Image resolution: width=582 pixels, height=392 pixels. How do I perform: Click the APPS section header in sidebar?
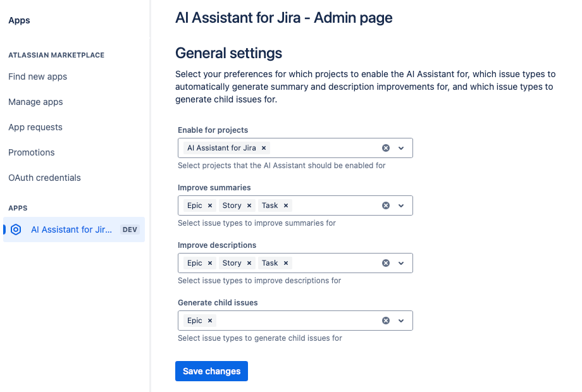pos(18,208)
